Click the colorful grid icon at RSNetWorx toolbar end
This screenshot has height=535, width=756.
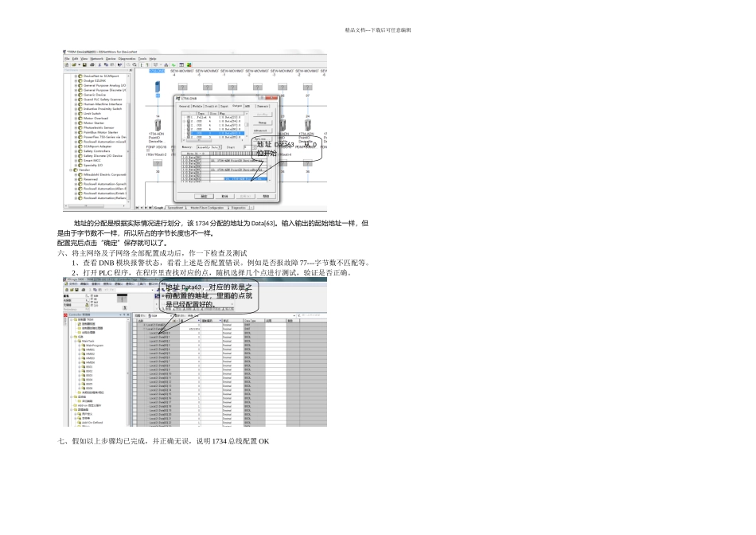point(189,64)
